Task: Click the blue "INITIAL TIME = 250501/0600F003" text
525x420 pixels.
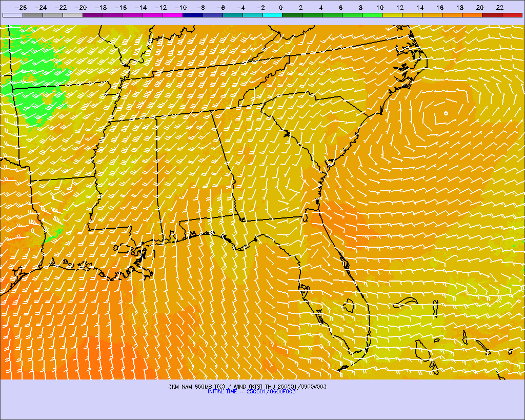Action: tap(251, 391)
